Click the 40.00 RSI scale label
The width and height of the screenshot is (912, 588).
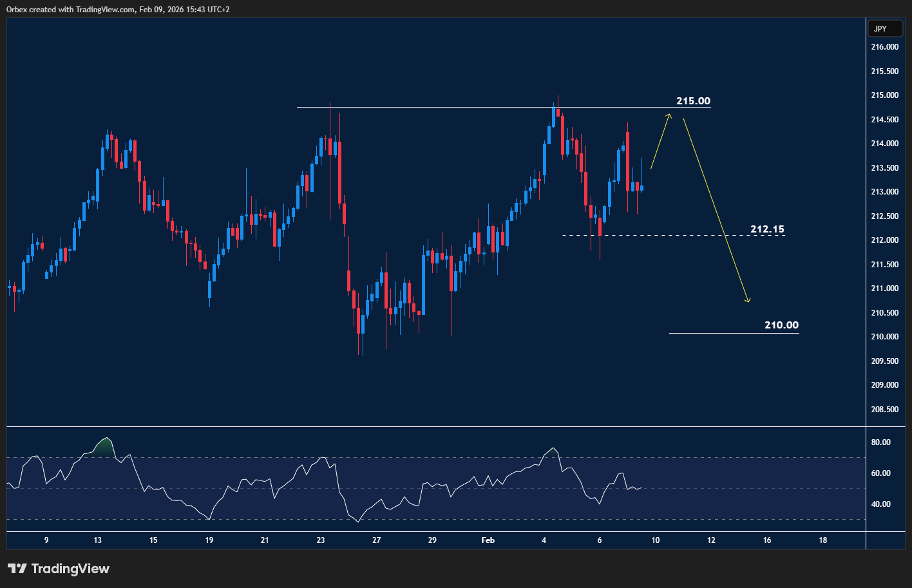click(880, 504)
